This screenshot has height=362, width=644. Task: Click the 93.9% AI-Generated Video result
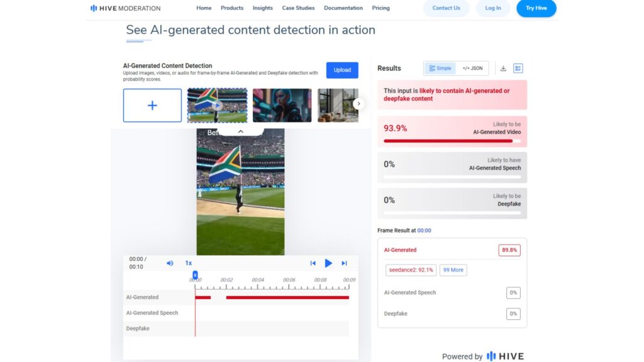coord(452,131)
